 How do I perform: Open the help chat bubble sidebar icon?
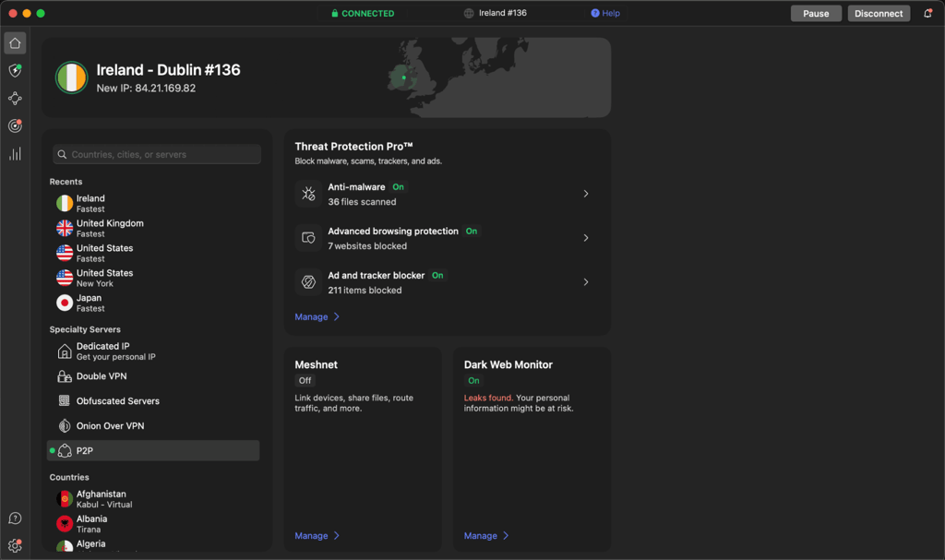click(x=15, y=518)
